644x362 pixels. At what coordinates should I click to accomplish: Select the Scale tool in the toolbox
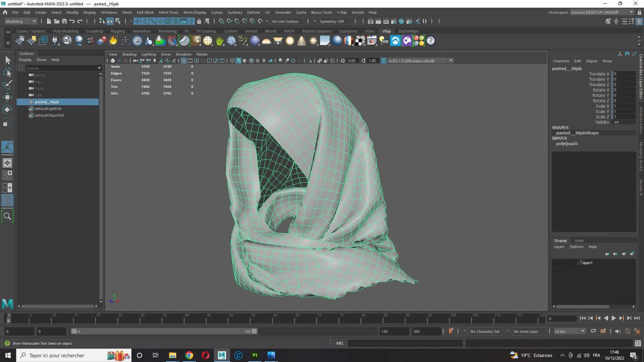(x=8, y=122)
